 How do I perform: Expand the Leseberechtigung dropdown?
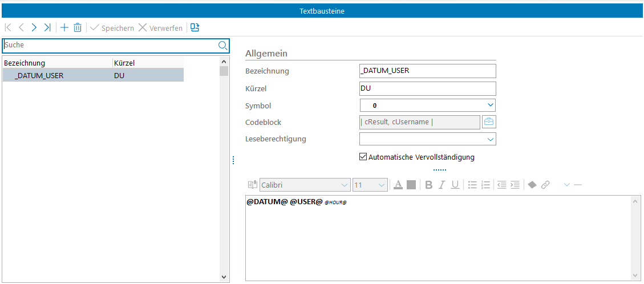pos(490,139)
